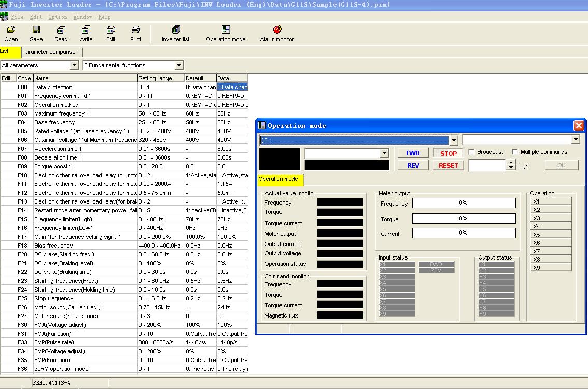Image resolution: width=588 pixels, height=389 pixels.
Task: Toggle the X1 operation terminal button
Action: pyautogui.click(x=551, y=201)
